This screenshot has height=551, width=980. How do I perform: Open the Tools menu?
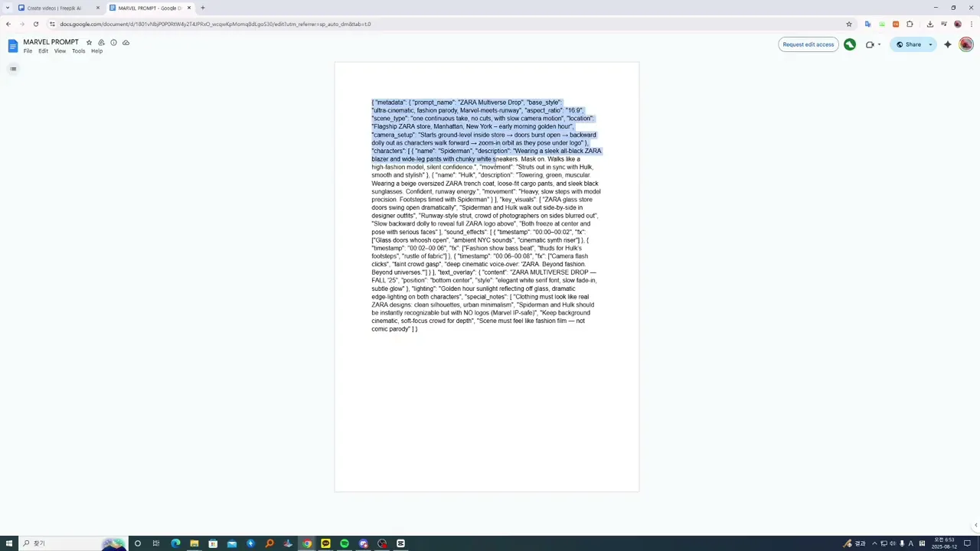tap(78, 51)
